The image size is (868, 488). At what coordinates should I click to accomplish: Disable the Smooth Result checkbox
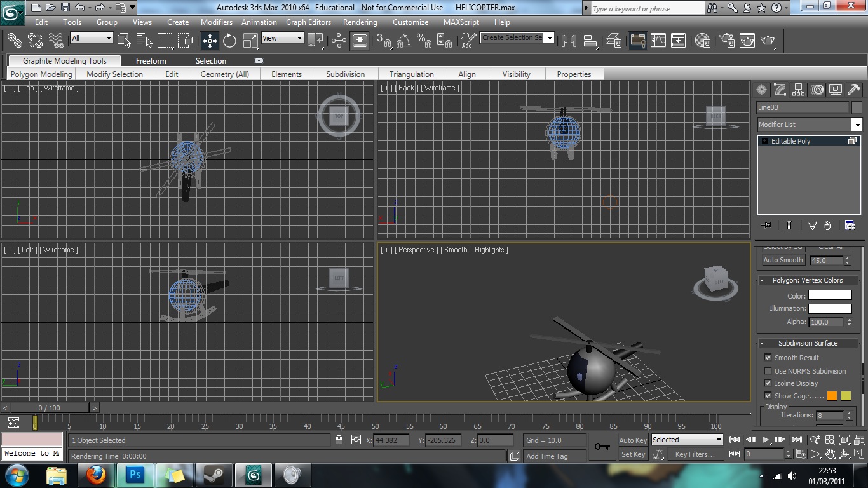pyautogui.click(x=768, y=358)
